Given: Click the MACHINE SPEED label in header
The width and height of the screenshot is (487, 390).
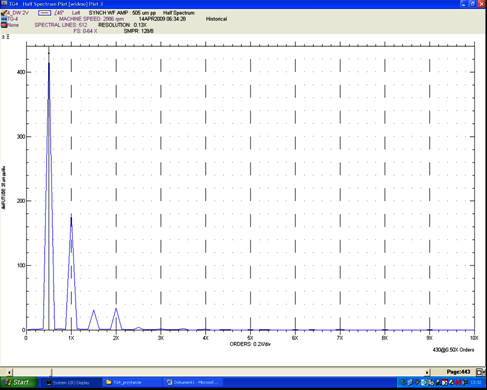Looking at the screenshot, I should click(x=80, y=19).
